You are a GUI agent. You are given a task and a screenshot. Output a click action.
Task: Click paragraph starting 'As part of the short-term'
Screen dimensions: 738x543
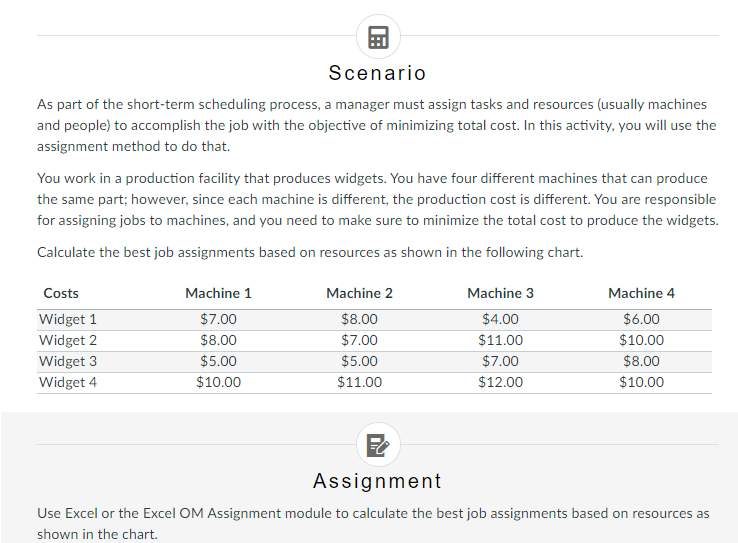coord(377,125)
